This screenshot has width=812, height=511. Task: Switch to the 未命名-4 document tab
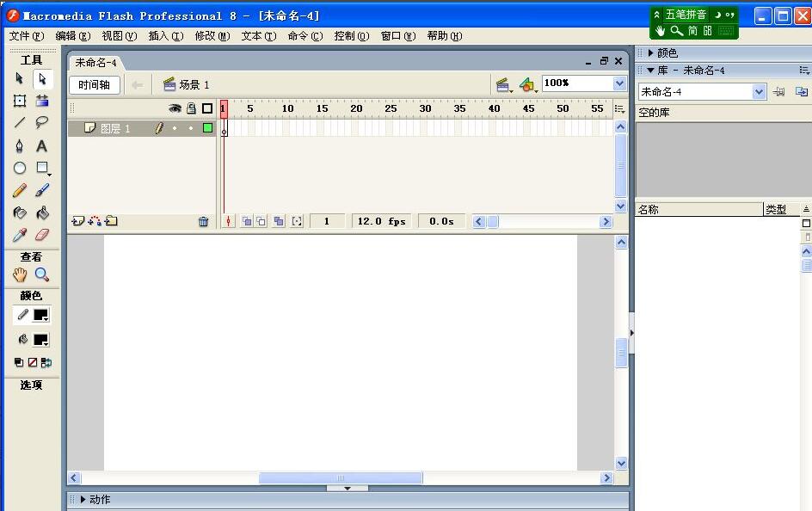(95, 63)
